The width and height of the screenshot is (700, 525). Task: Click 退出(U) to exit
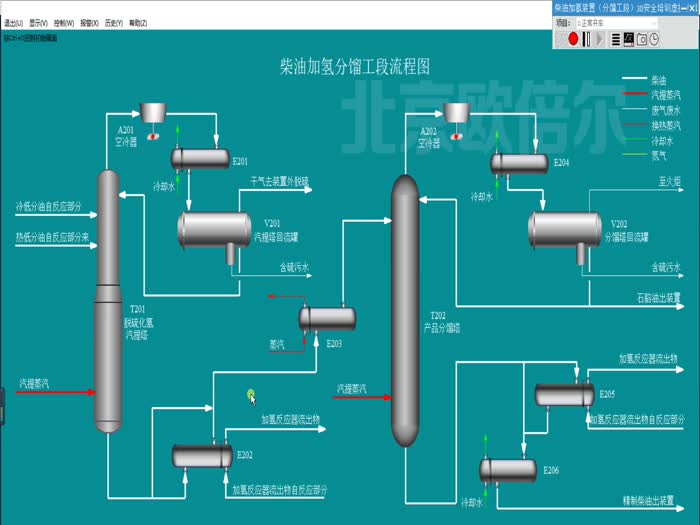(x=14, y=22)
